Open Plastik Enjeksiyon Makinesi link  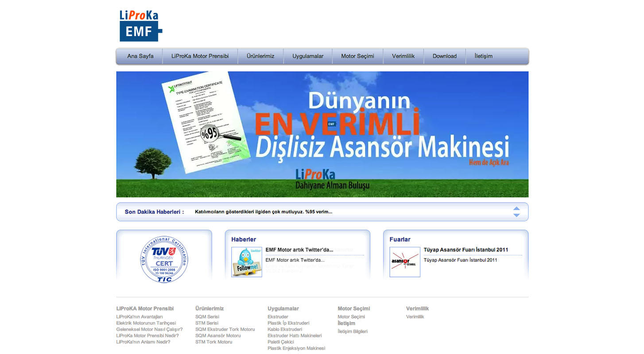pyautogui.click(x=296, y=348)
